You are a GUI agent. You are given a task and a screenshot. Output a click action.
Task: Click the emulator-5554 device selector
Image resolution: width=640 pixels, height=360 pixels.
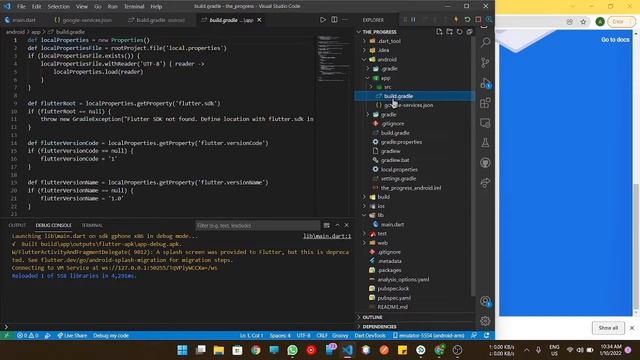429,336
